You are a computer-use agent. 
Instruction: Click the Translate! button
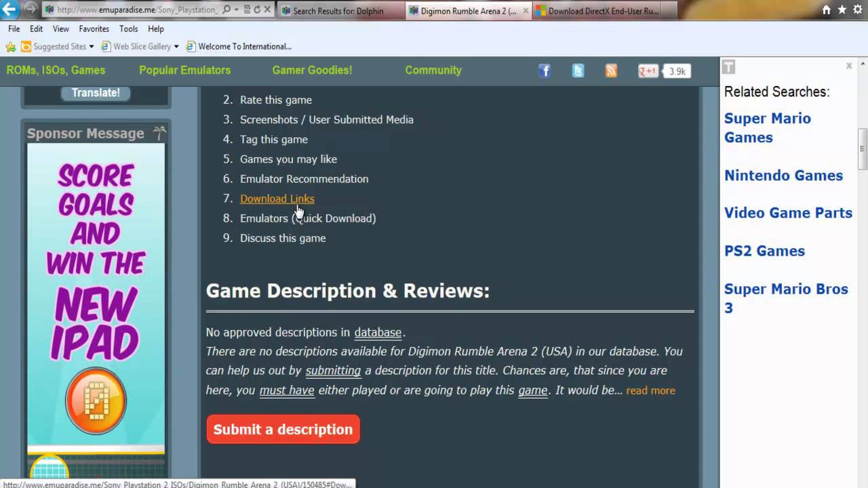point(96,93)
